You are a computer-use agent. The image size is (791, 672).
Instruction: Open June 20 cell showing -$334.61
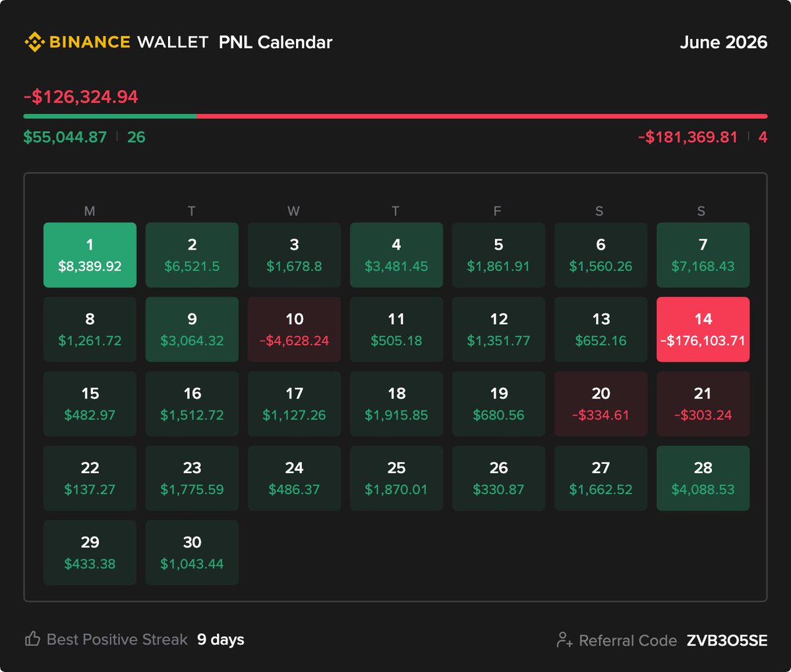click(601, 404)
